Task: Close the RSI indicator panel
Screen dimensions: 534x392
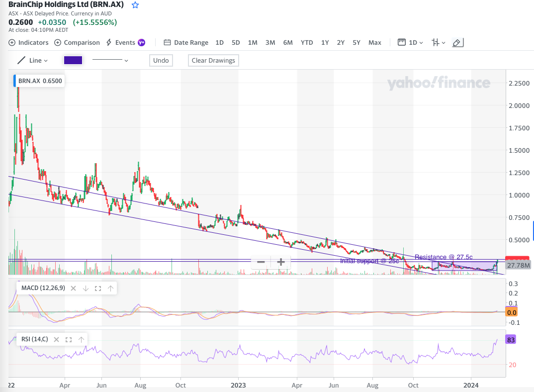Action: tap(56, 340)
